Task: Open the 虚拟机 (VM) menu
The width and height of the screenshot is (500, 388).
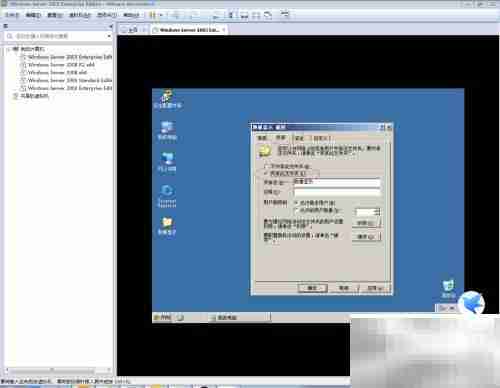Action: pos(79,15)
